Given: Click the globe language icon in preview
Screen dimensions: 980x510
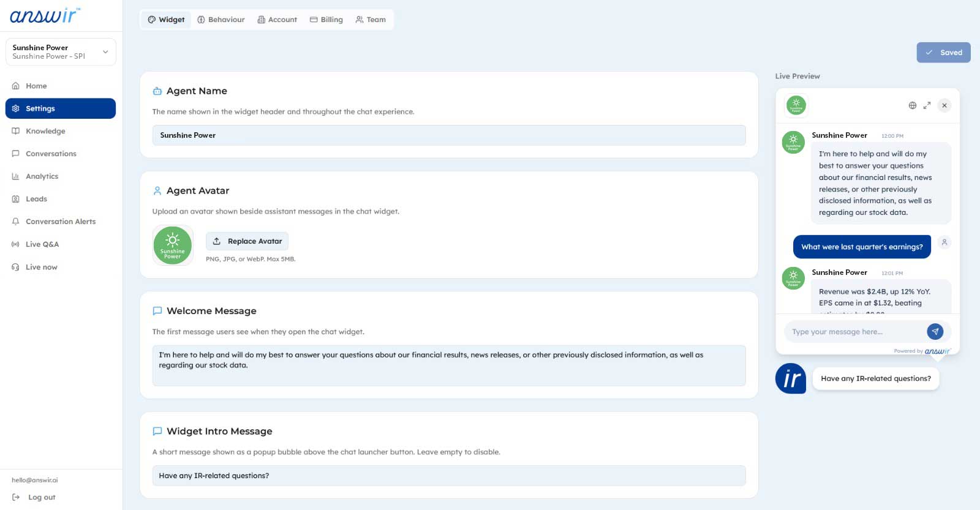Looking at the screenshot, I should click(913, 105).
